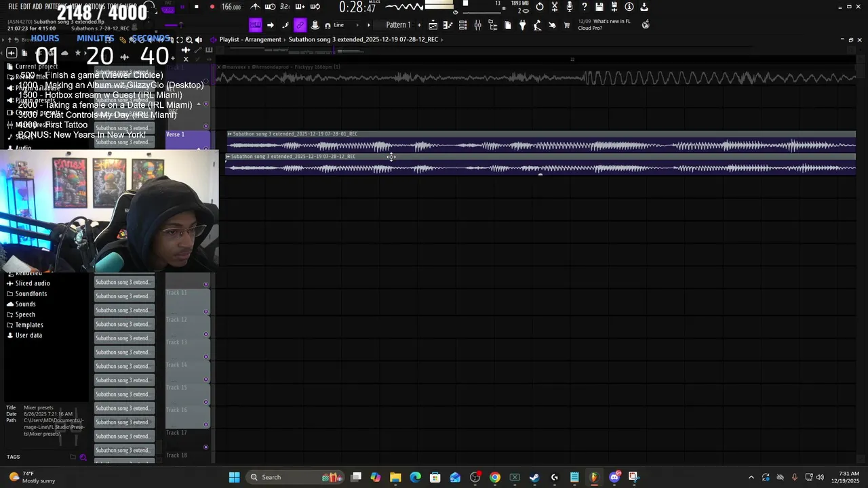Open the ADD menu
Screen dimensions: 868x488
[x=37, y=6]
